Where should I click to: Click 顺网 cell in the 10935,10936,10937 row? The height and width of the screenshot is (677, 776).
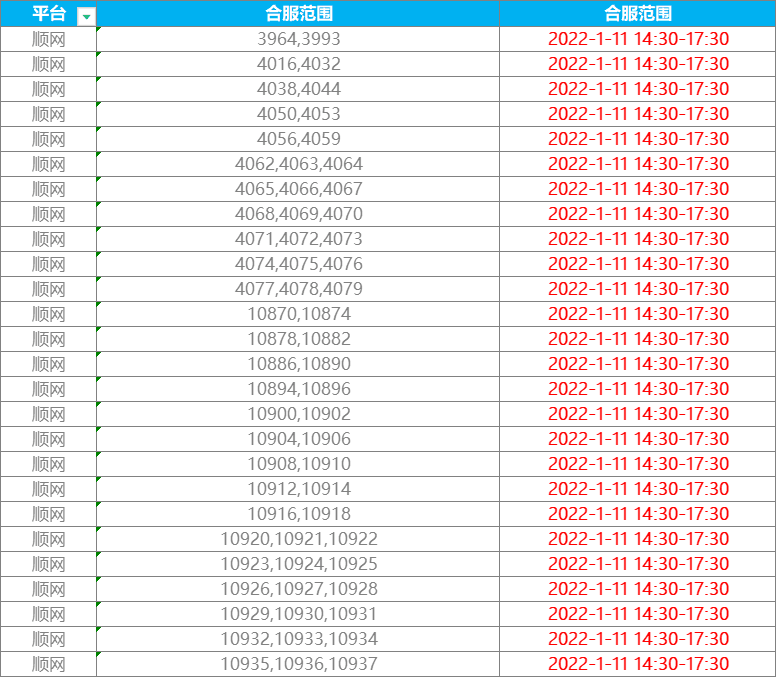coord(48,664)
